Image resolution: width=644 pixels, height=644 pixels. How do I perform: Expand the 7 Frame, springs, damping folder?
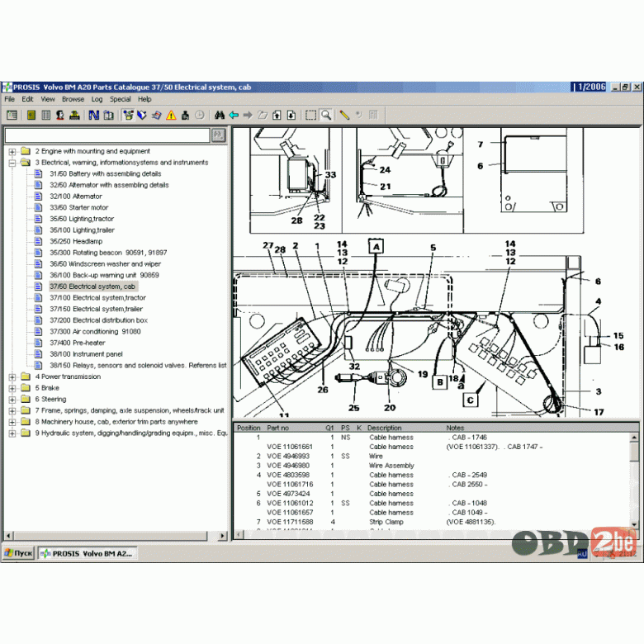click(x=12, y=410)
